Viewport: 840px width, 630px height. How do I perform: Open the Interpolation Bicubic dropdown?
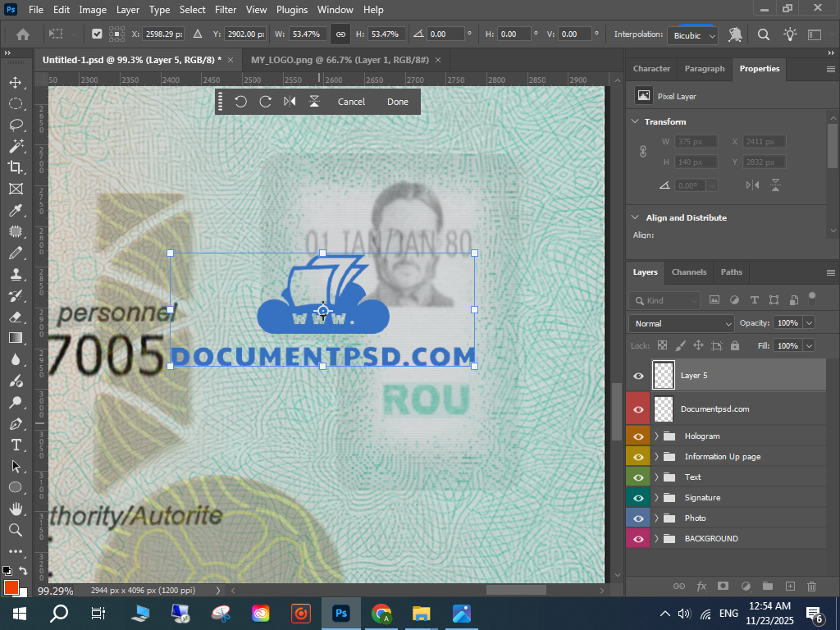point(695,35)
